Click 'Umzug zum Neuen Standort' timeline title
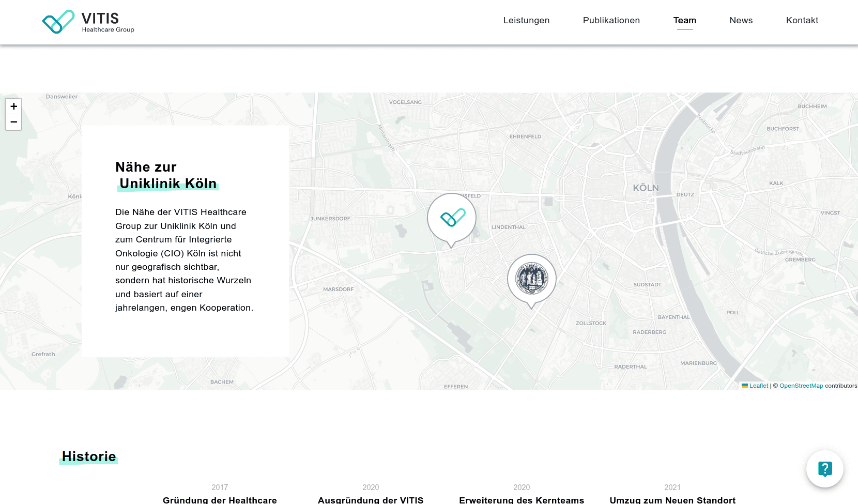Viewport: 858px width, 504px height. pyautogui.click(x=672, y=500)
